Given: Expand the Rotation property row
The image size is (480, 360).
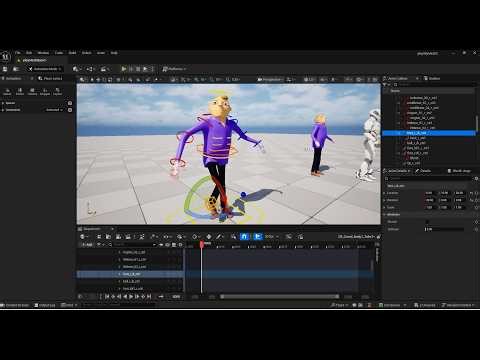Looking at the screenshot, I should 384,200.
